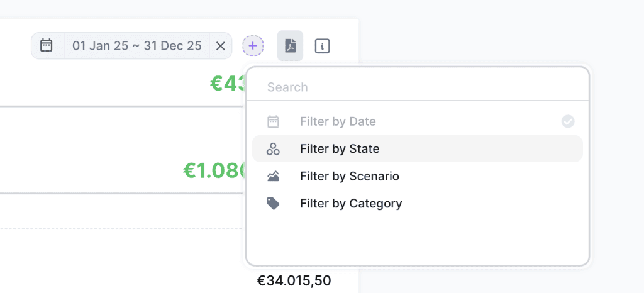
Task: Pick Filter by Scenario entry
Action: (349, 177)
